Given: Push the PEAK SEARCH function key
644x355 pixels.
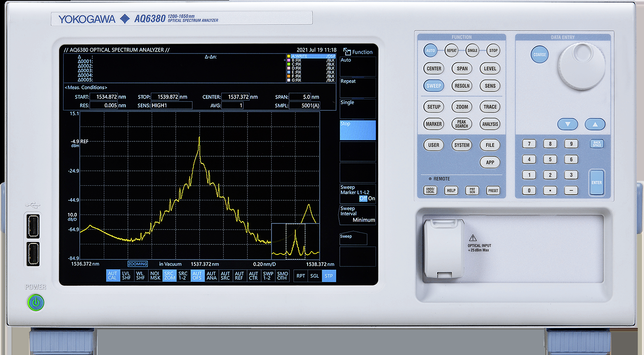Looking at the screenshot, I should (x=462, y=124).
